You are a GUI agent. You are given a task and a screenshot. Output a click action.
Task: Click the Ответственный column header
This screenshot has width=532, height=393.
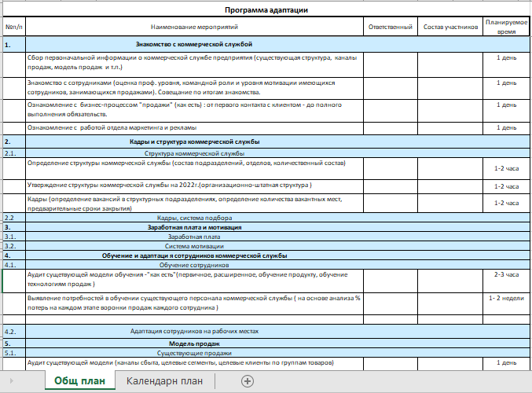[x=390, y=27]
